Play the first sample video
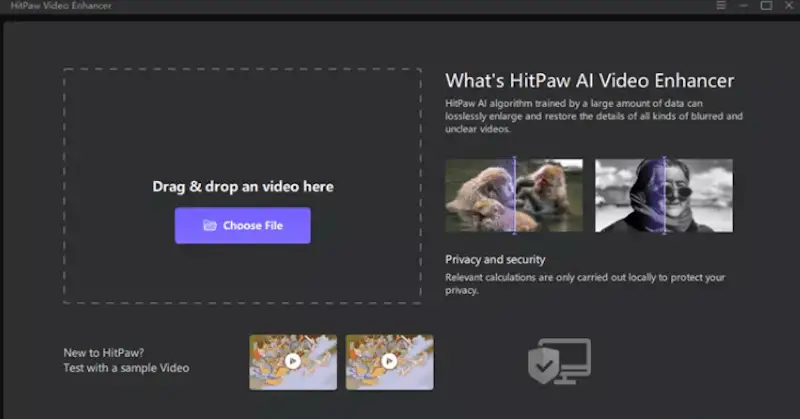 pos(292,361)
